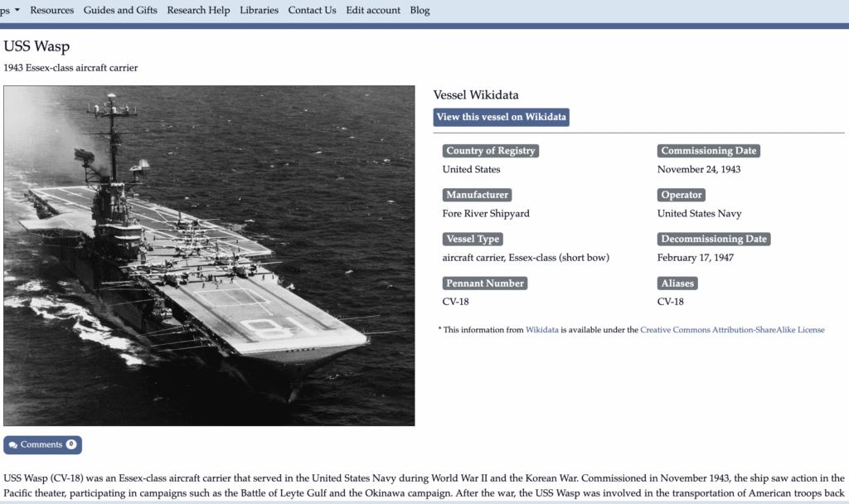Click the Vessel Type label tag
The width and height of the screenshot is (849, 504).
pos(473,239)
